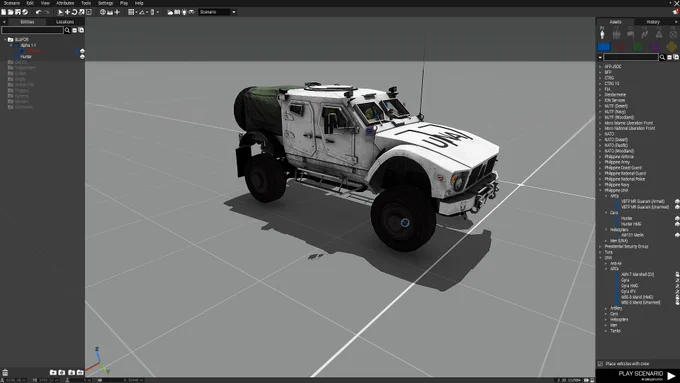The width and height of the screenshot is (680, 383).
Task: Expand all asset tree entries
Action: click(676, 57)
